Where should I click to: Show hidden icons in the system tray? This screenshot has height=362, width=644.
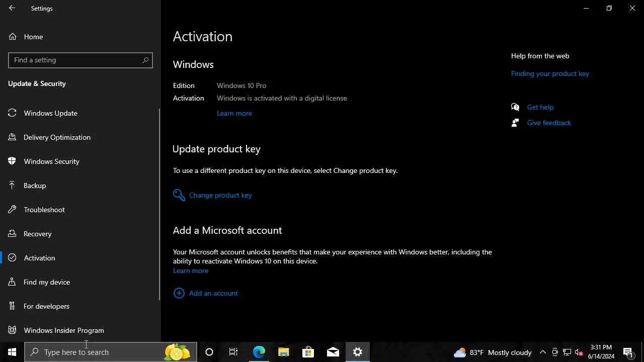click(x=543, y=352)
